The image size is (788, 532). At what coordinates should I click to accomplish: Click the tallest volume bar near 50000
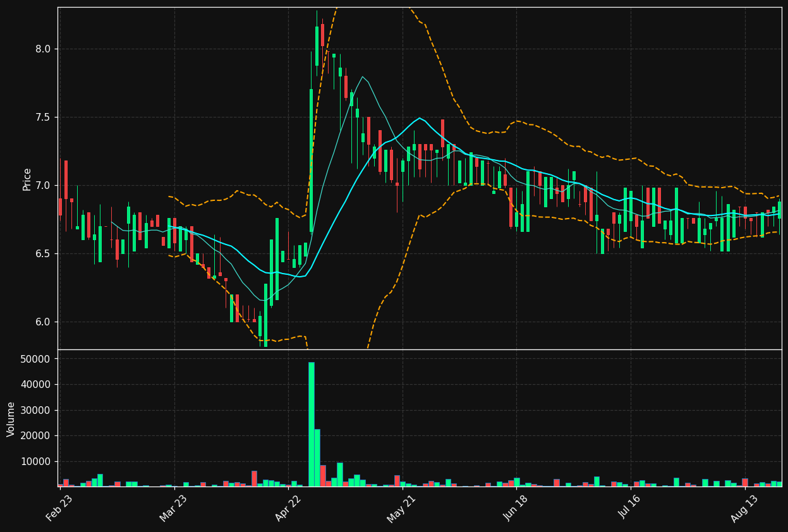coord(312,424)
